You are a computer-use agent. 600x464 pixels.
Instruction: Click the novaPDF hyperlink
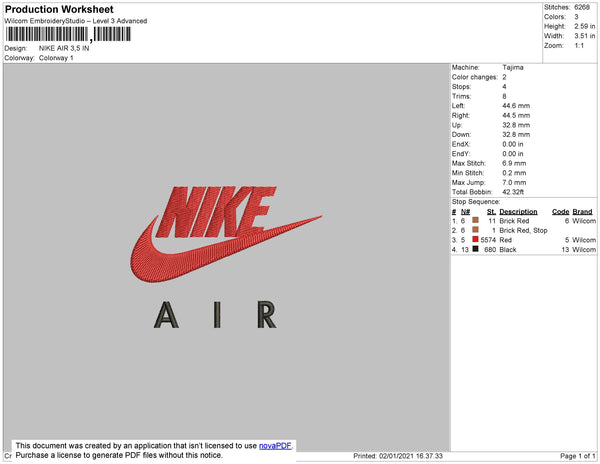point(275,446)
